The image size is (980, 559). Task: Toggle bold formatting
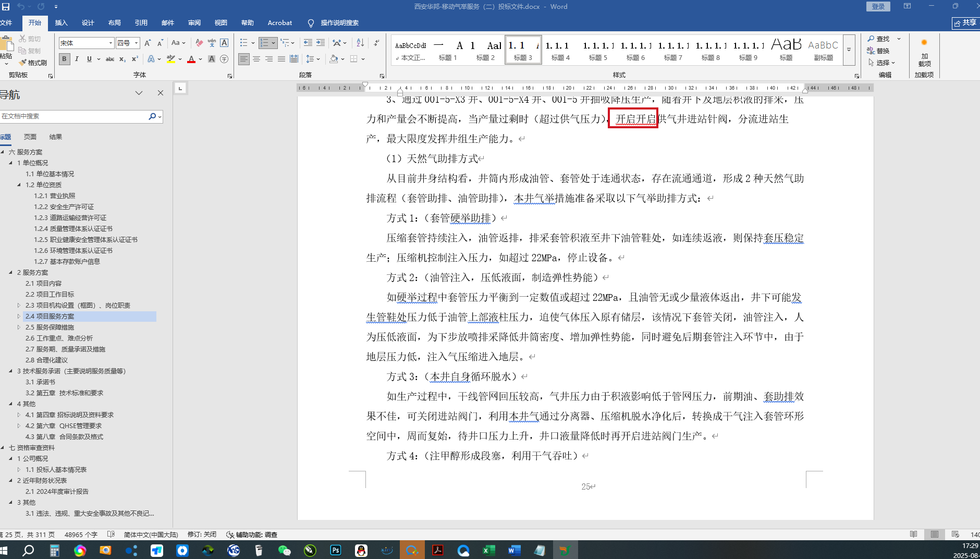pyautogui.click(x=64, y=59)
